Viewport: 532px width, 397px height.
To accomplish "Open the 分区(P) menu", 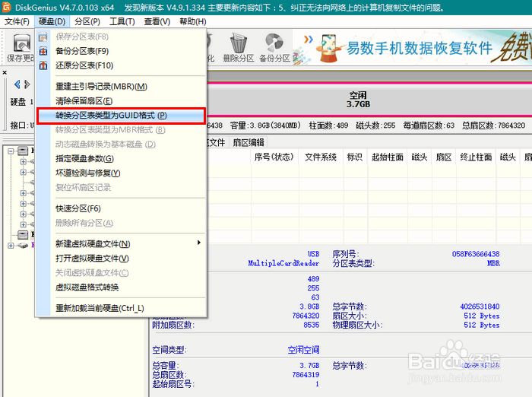I will point(87,21).
